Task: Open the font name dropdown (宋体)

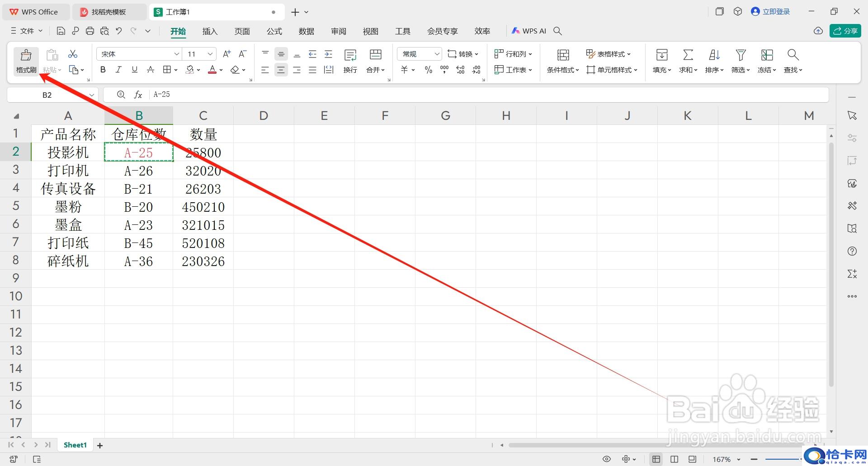Action: click(177, 54)
